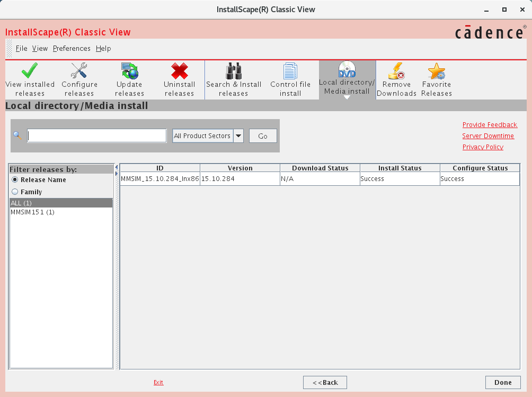Click the 15.10.284 version cell
Viewport: 532px width, 397px height.
pyautogui.click(x=240, y=179)
